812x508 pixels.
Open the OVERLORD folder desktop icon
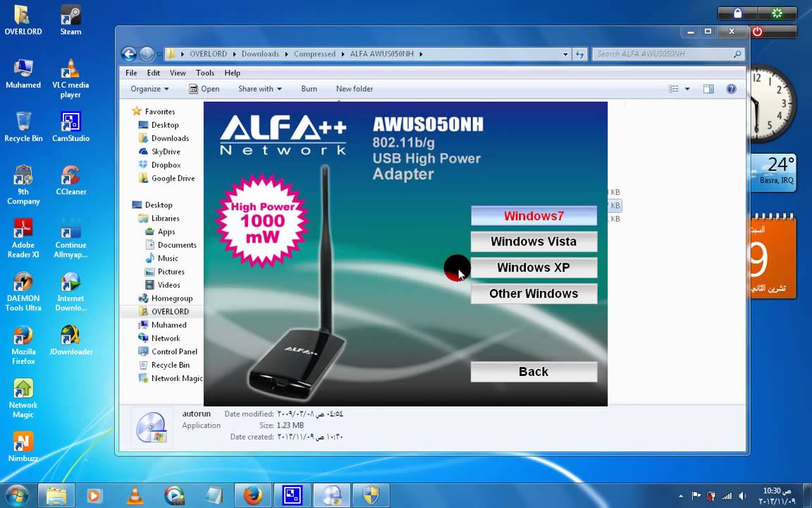coord(23,20)
